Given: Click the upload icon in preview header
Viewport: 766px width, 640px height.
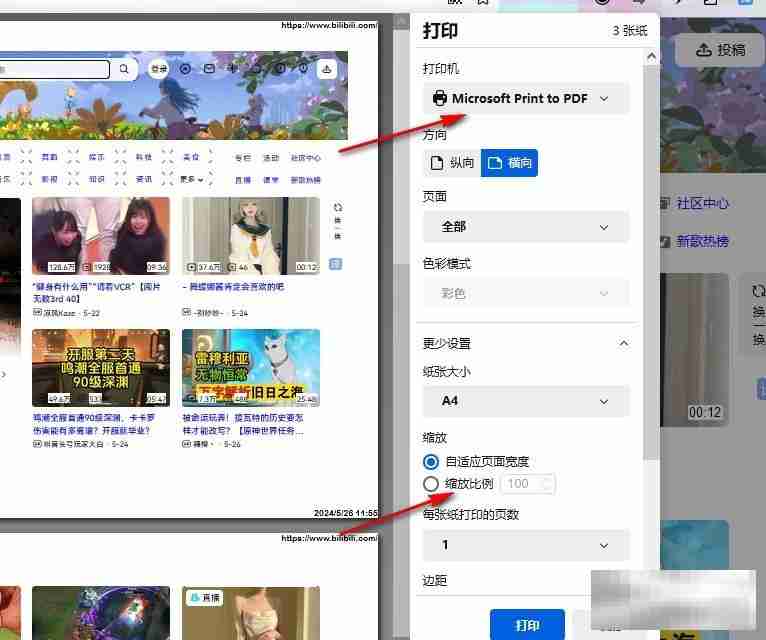Looking at the screenshot, I should (326, 69).
